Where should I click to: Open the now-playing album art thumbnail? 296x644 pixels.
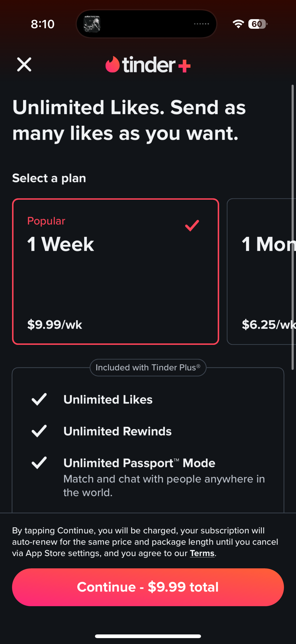click(92, 24)
